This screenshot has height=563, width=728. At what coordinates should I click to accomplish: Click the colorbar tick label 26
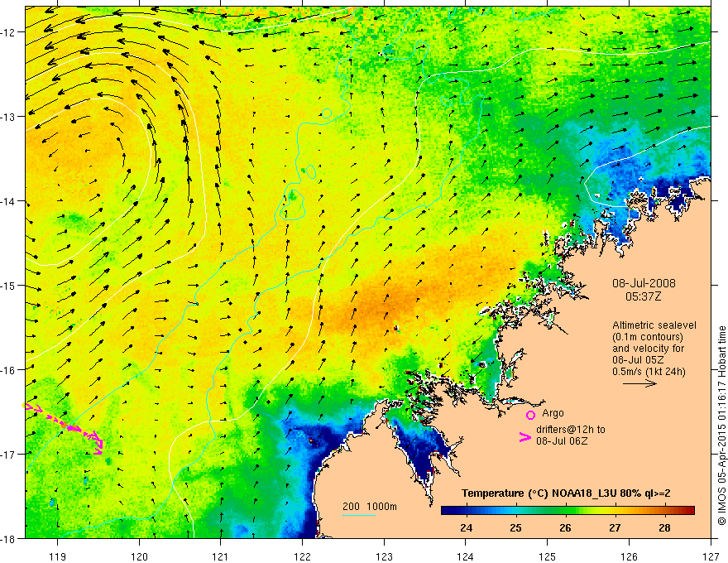pyautogui.click(x=565, y=527)
